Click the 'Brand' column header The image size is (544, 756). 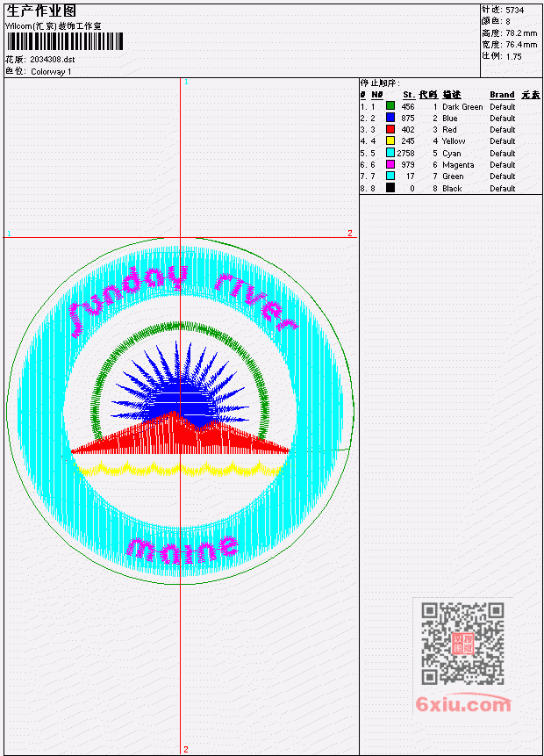coord(502,95)
